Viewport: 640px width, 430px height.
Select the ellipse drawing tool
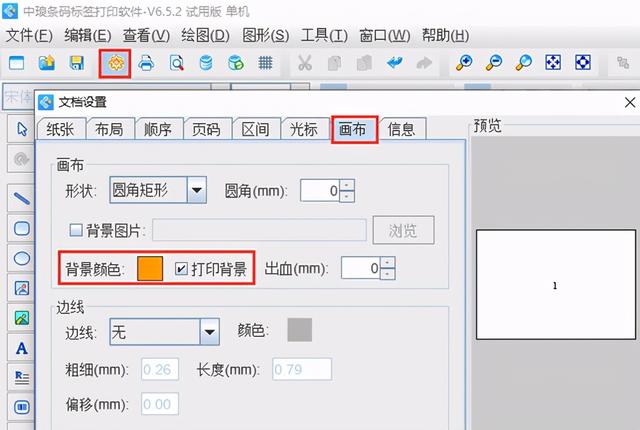coord(22,258)
